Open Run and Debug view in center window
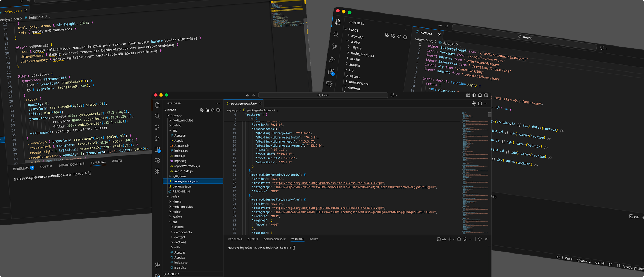Image resolution: width=644 pixels, height=277 pixels. pos(157,138)
